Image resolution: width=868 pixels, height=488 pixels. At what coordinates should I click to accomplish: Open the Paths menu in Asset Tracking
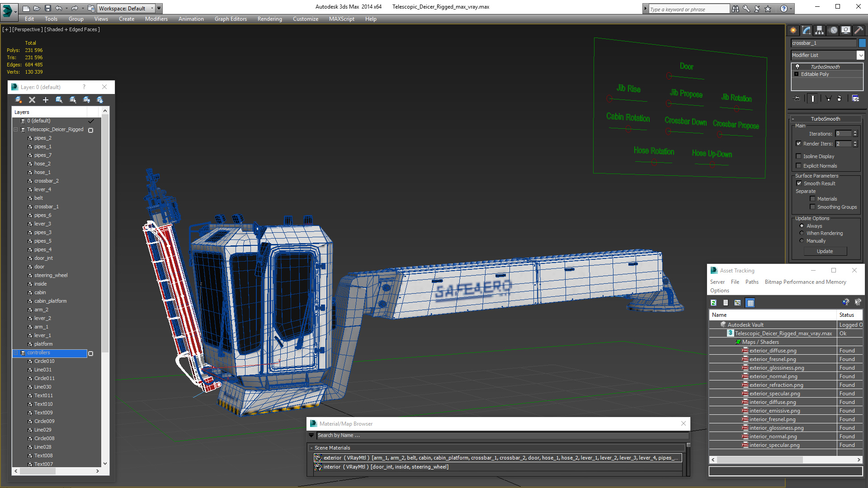tap(752, 282)
